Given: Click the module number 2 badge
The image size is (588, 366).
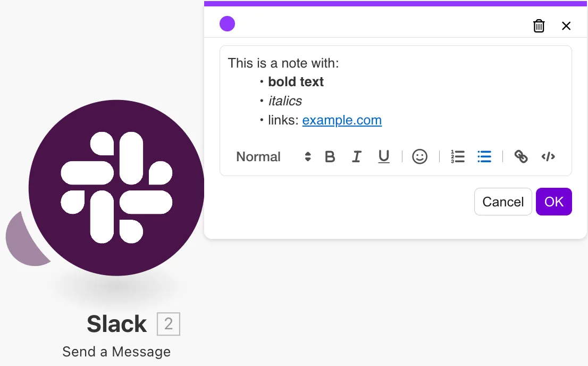Looking at the screenshot, I should coord(169,324).
